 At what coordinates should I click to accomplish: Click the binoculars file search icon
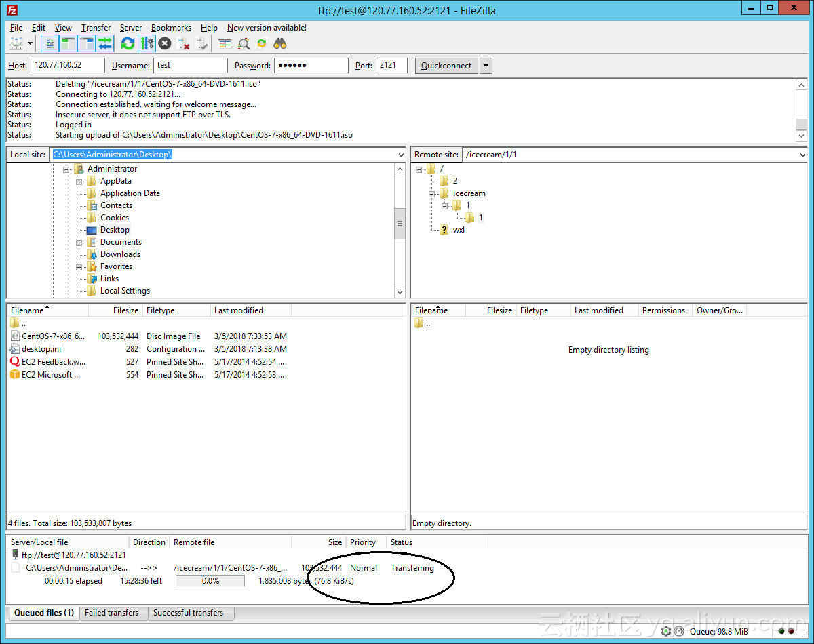point(280,44)
